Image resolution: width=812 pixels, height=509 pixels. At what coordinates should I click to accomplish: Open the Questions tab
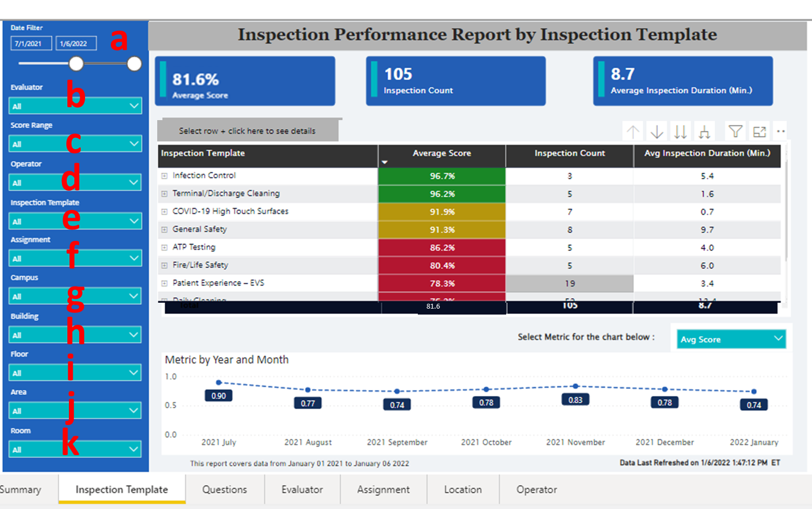(x=225, y=489)
